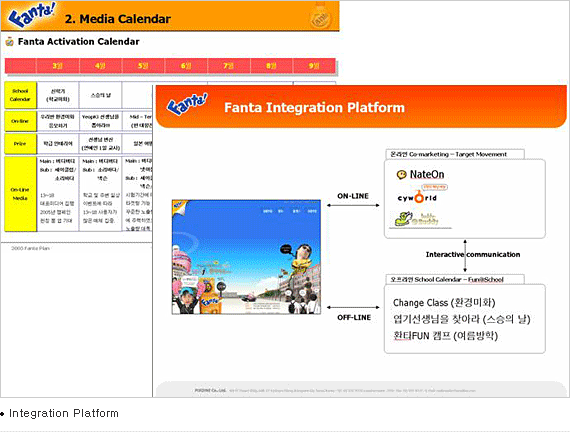Screen dimensions: 570x443
Task: Click the Cyworld logo
Action: (x=417, y=198)
